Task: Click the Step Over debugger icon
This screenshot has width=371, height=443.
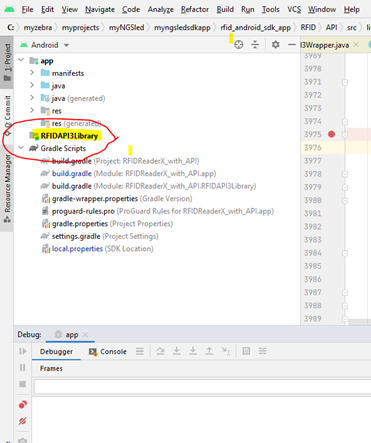Action: [x=160, y=351]
